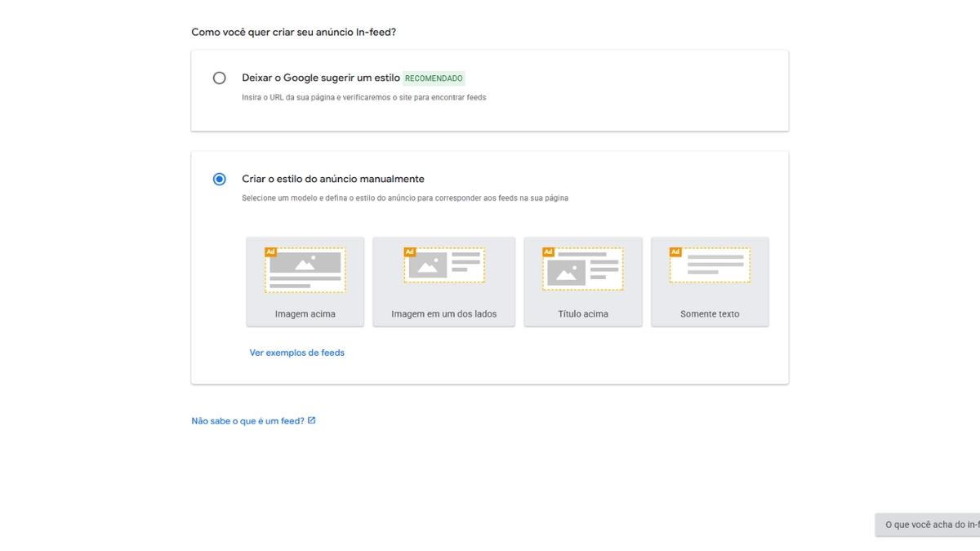Click the Criar o estilo do anúncio manualmente label
Viewport: 980px width, 551px height.
coord(333,179)
